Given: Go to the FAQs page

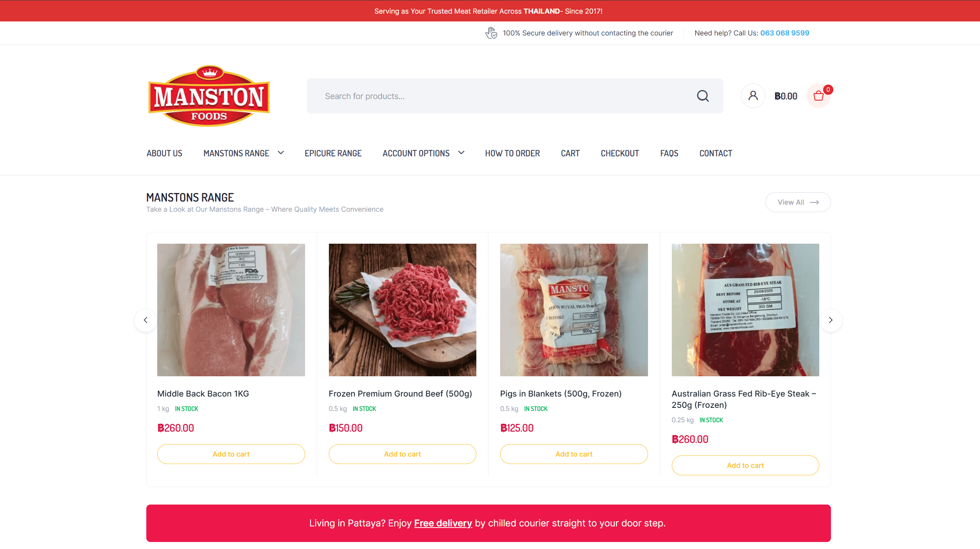Looking at the screenshot, I should click(669, 153).
